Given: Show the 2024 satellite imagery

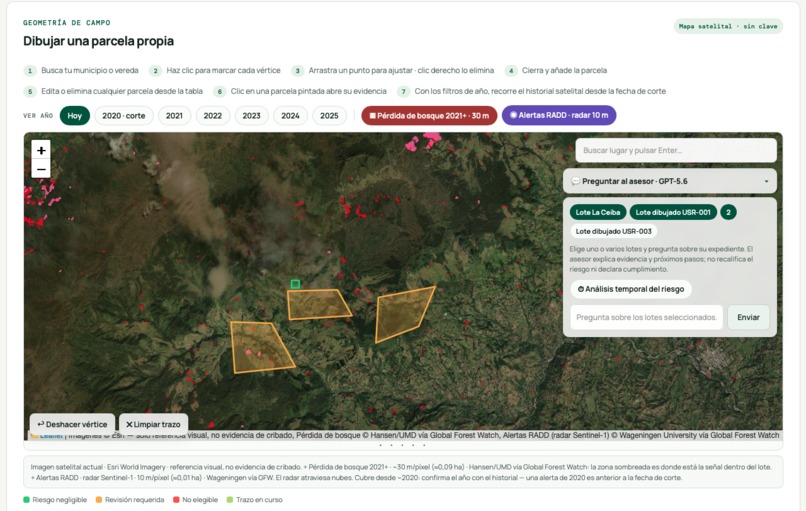Looking at the screenshot, I should pyautogui.click(x=290, y=116).
